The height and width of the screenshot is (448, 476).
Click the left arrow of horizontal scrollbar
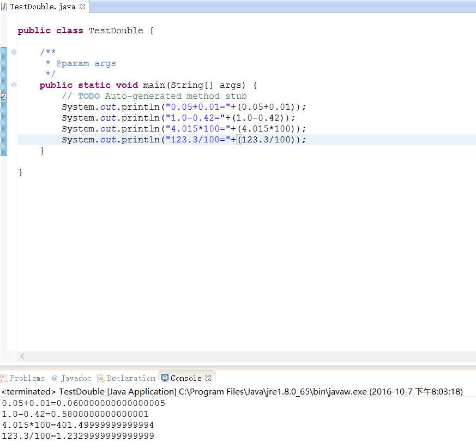(22, 356)
